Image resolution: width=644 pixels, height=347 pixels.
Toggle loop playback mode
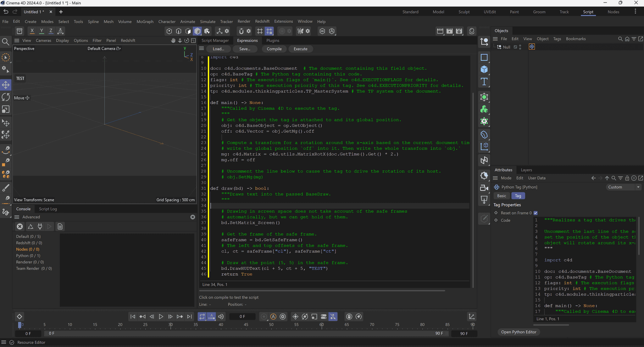[202, 316]
